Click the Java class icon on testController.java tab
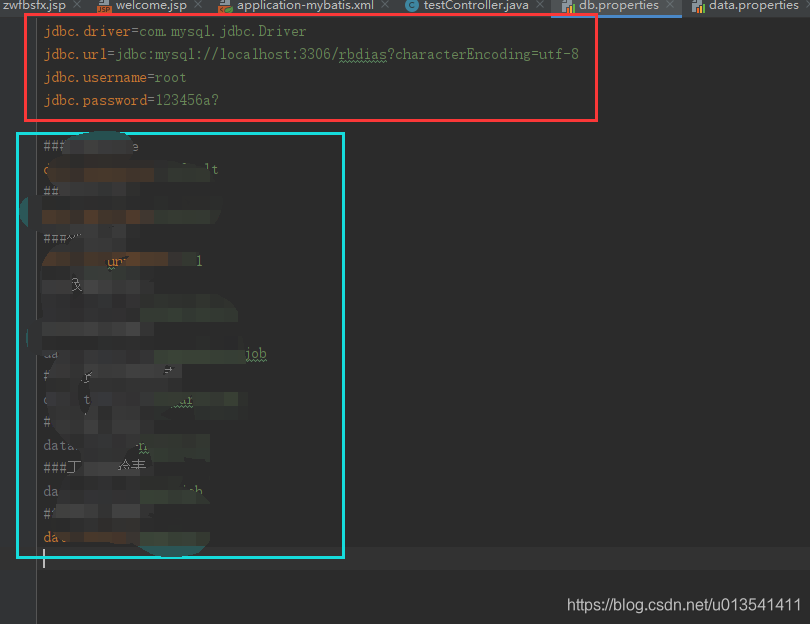 [413, 6]
